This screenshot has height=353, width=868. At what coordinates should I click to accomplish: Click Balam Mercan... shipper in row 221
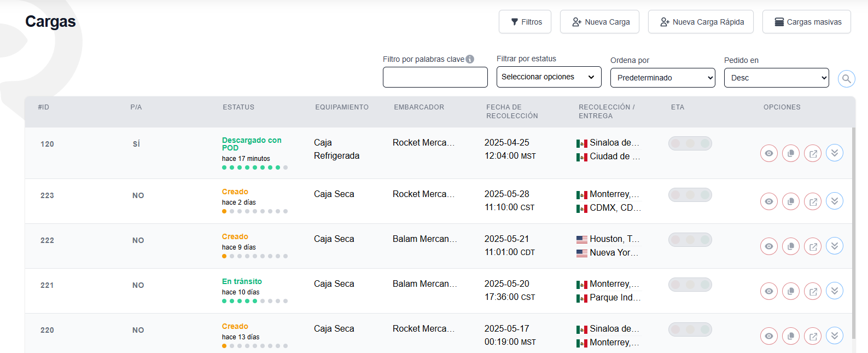[x=425, y=283]
